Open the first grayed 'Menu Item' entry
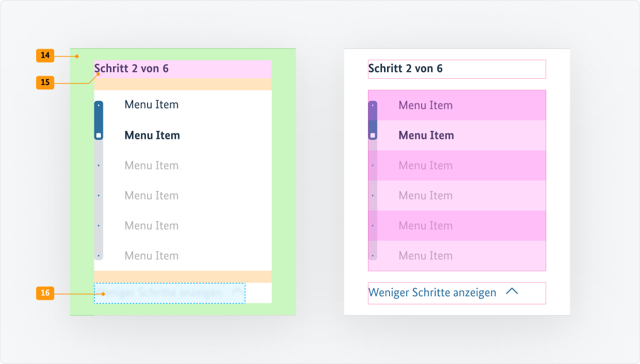 coord(151,165)
